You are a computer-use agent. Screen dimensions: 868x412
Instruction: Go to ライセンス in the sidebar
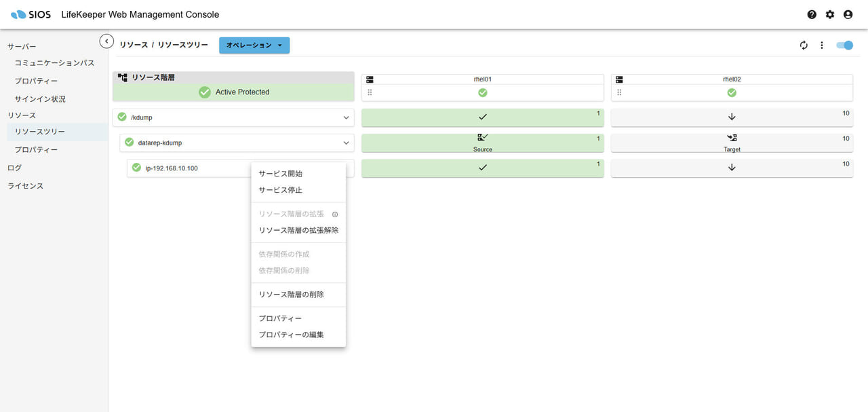(25, 186)
